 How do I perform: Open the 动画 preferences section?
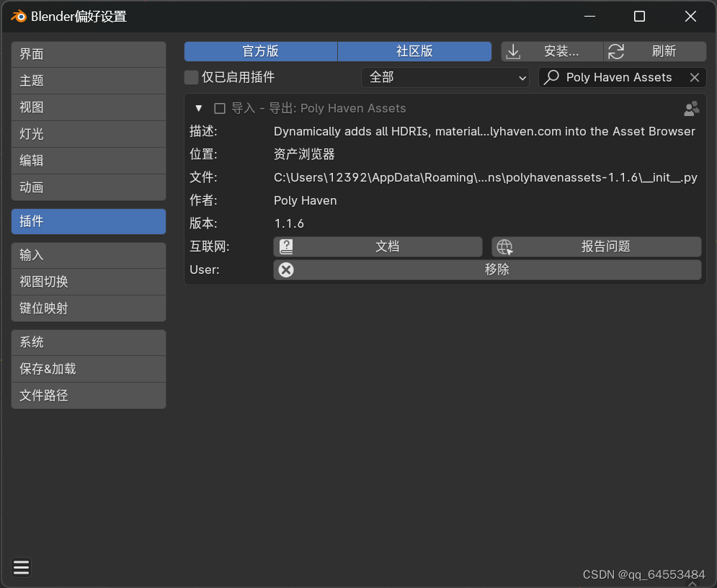click(89, 187)
